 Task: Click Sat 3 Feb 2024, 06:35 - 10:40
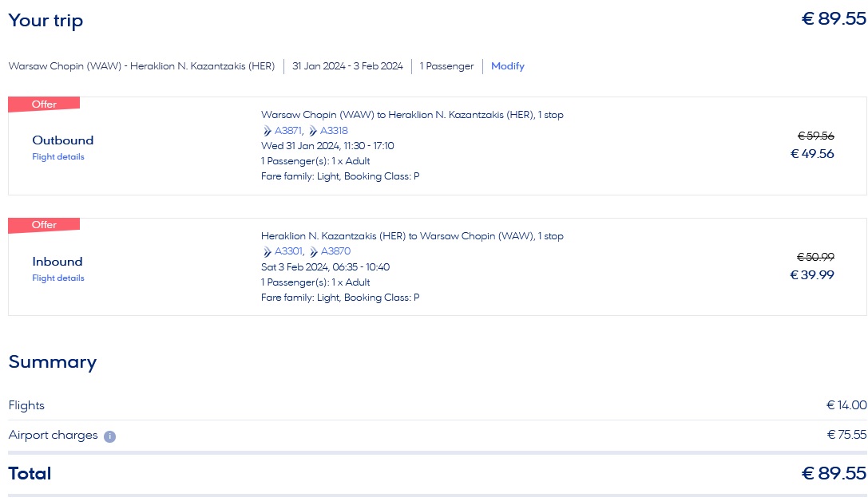pos(326,267)
